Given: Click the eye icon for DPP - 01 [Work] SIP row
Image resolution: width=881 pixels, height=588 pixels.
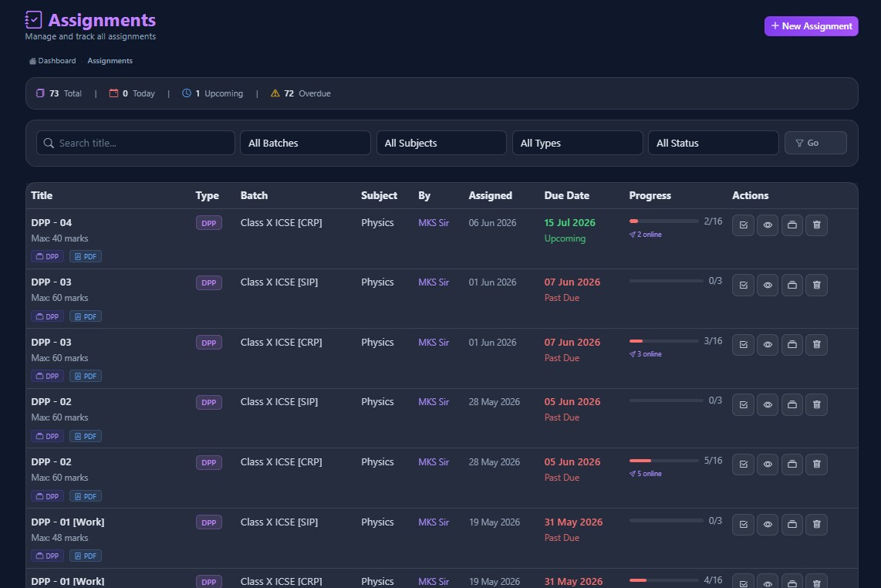Looking at the screenshot, I should coord(768,525).
